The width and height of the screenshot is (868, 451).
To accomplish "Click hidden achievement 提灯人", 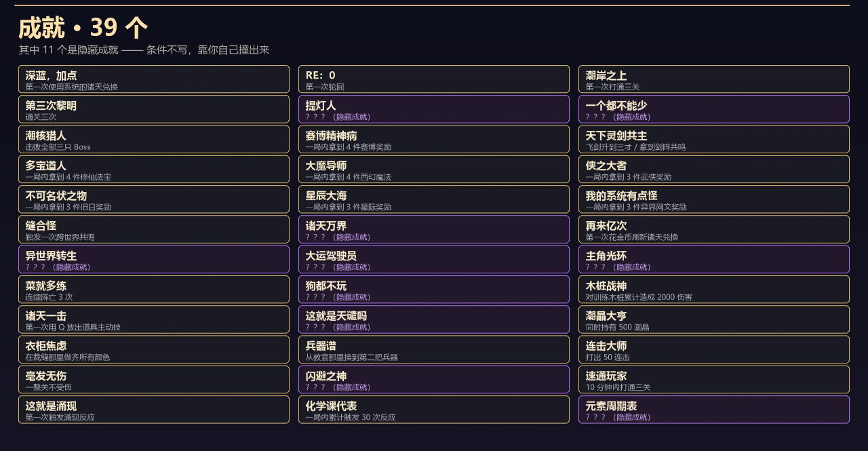I will (434, 109).
